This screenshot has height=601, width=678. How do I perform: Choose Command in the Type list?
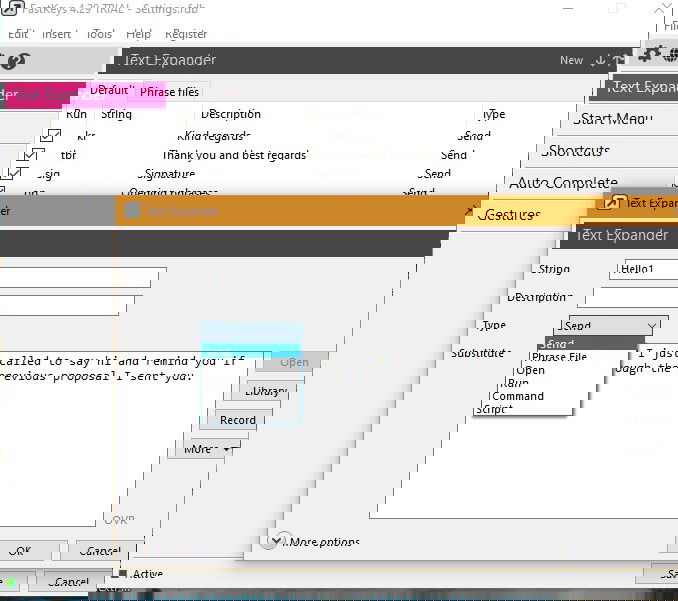pos(518,396)
